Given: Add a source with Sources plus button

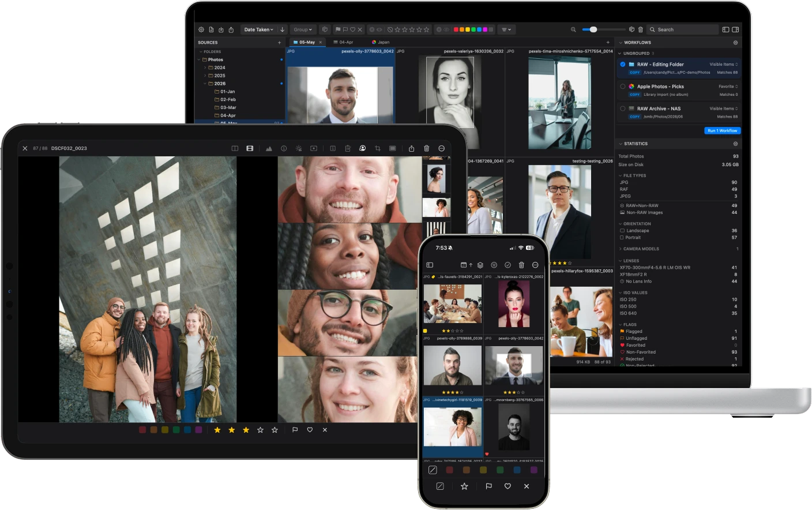Looking at the screenshot, I should coord(280,43).
